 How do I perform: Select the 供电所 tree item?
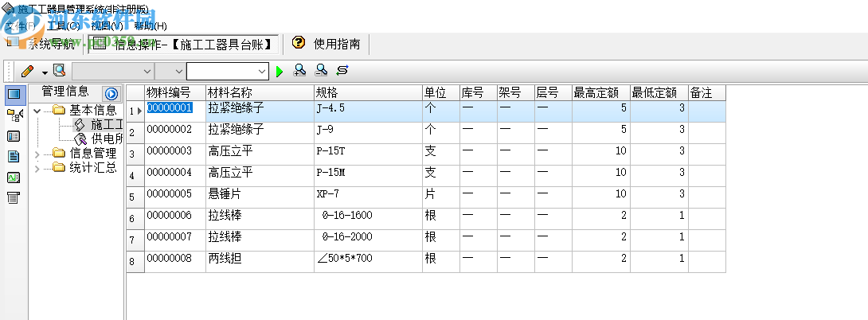pyautogui.click(x=99, y=139)
